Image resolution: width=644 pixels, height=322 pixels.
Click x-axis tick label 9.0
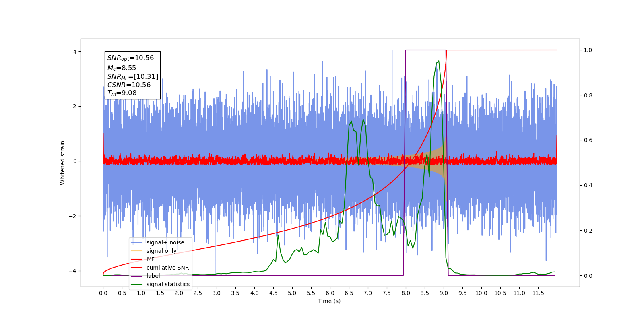(x=444, y=293)
